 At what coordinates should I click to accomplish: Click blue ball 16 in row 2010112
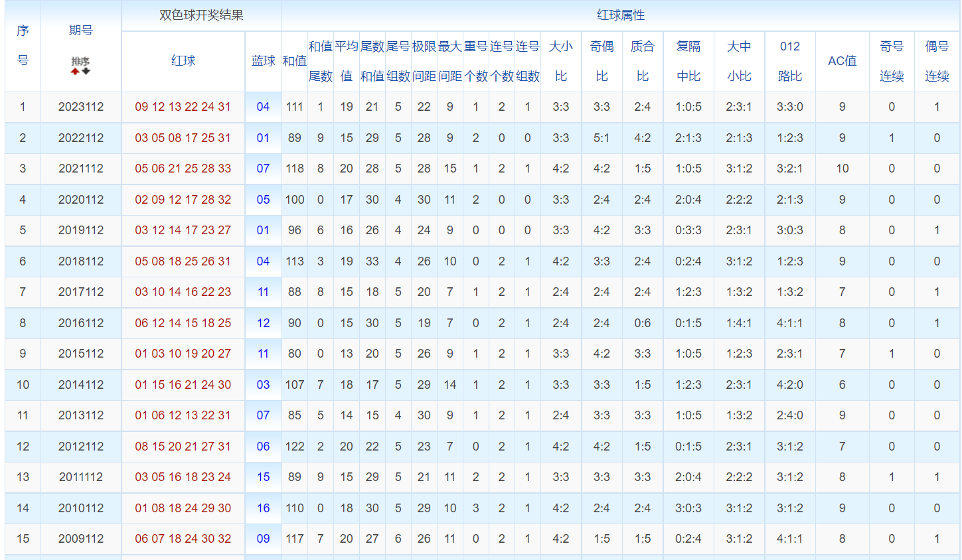click(264, 508)
